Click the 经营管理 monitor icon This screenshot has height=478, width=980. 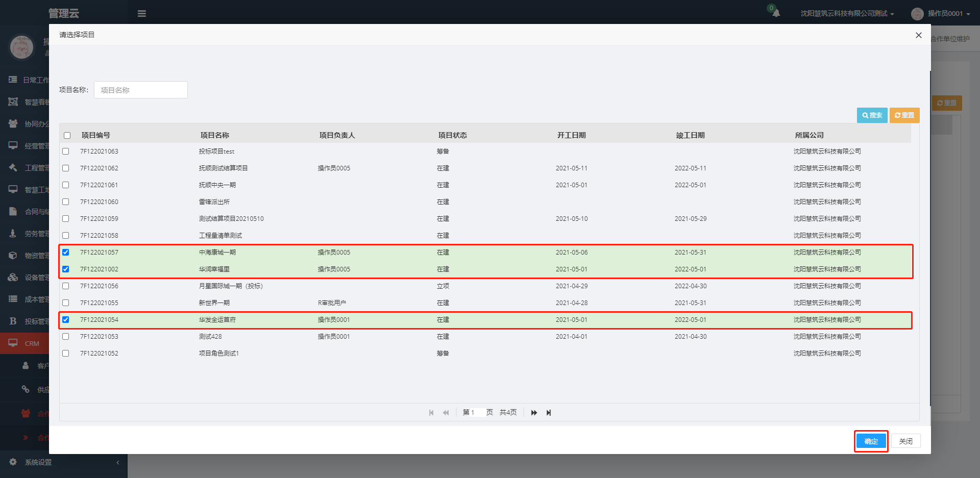pos(13,145)
